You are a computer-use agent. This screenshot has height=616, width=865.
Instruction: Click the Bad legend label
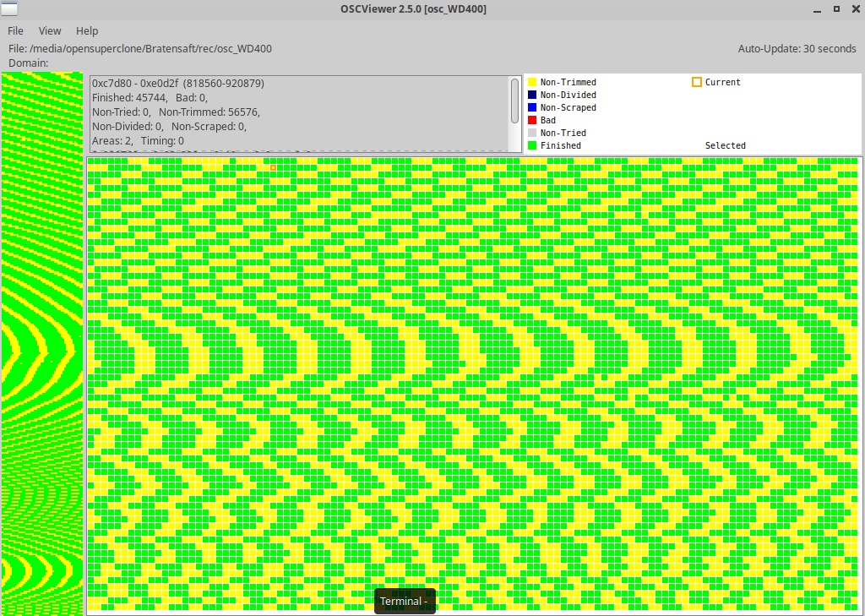click(x=547, y=120)
